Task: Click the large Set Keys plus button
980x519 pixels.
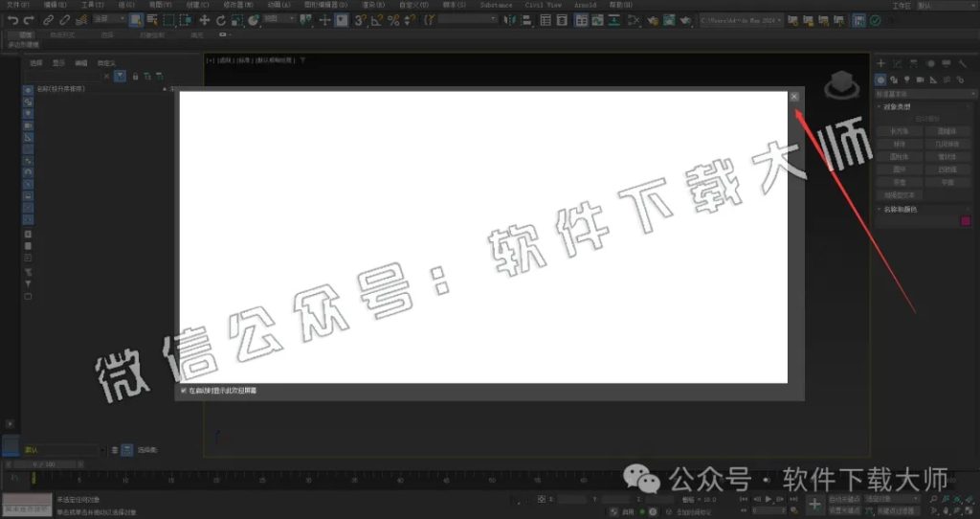Action: [x=814, y=505]
